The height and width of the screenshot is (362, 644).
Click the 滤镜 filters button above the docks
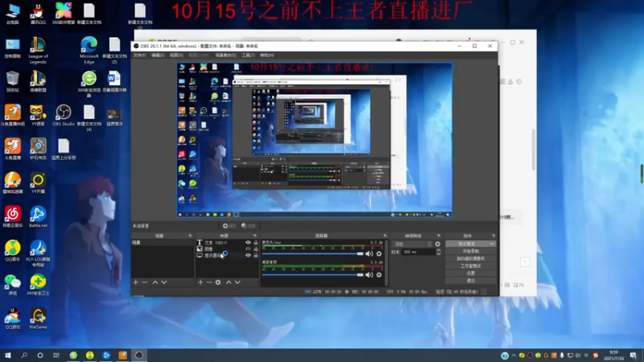(249, 226)
